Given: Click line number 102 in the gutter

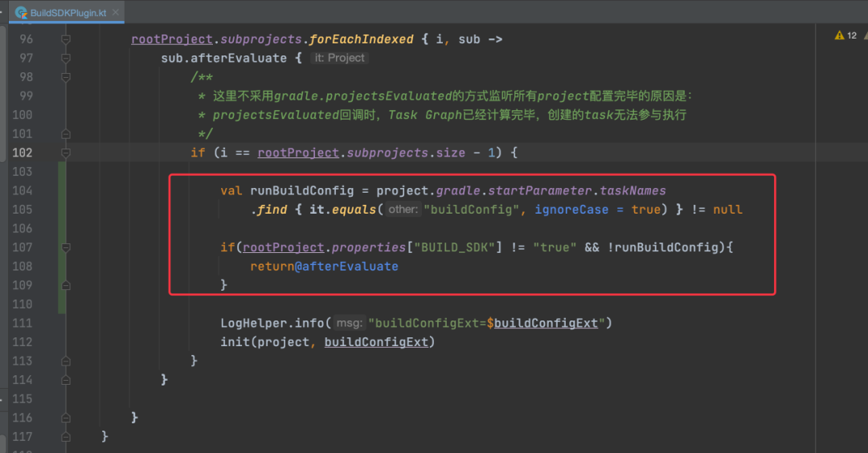Looking at the screenshot, I should (23, 153).
